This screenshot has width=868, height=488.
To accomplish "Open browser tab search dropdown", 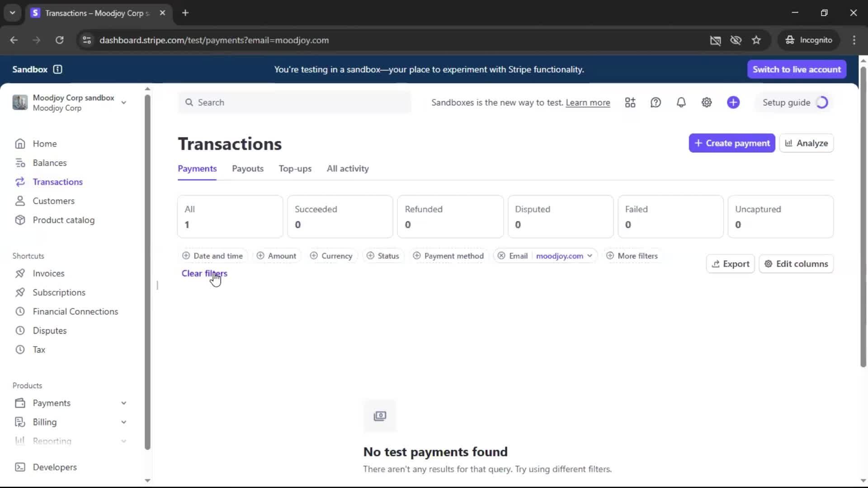I will 13,13.
